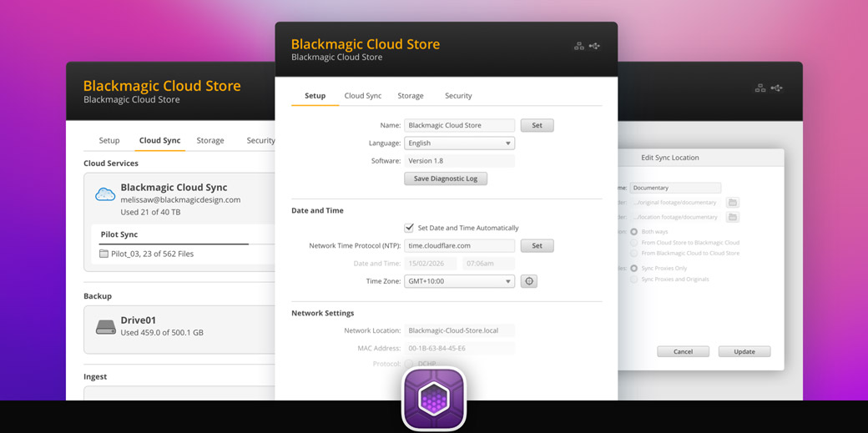Click MAC Address 00-1B-63-84-45-E6 value
This screenshot has width=868, height=433.
pos(460,348)
